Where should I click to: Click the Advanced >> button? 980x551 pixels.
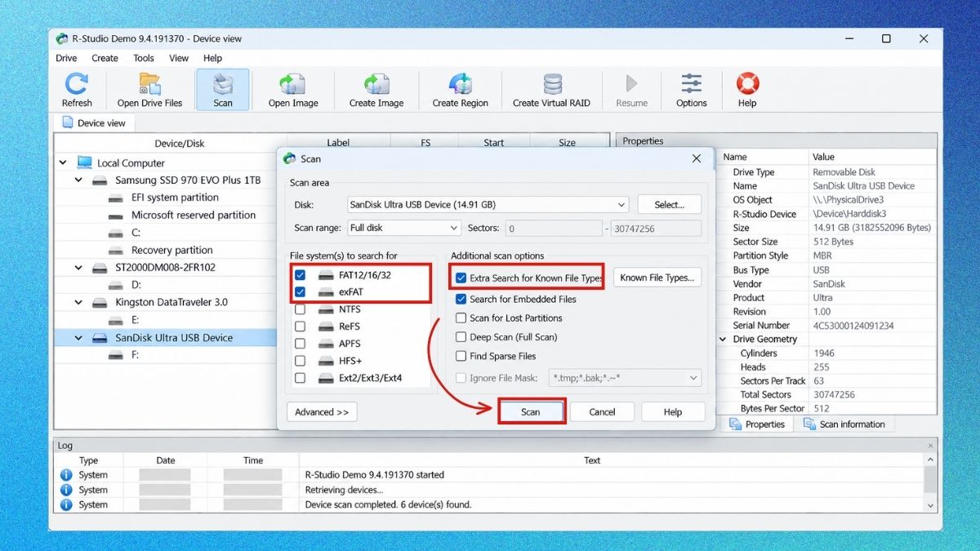[x=322, y=412]
